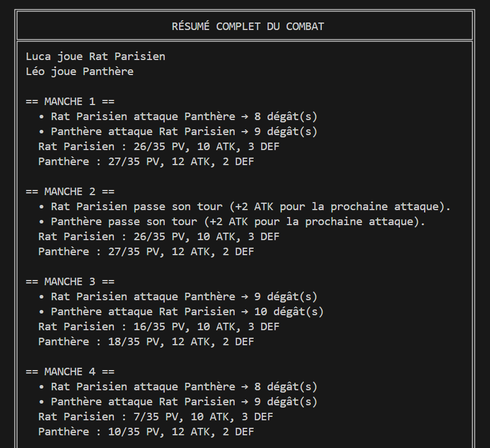Click the "Rat Parisien passe son tour" line
The width and height of the screenshot is (490, 448).
[244, 207]
